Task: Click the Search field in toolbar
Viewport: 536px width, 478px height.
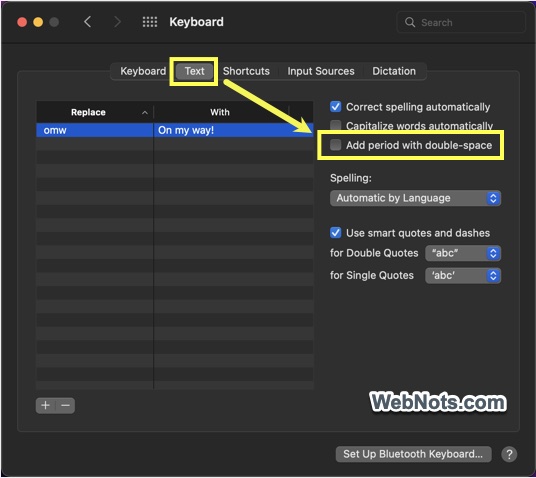Action: [461, 22]
